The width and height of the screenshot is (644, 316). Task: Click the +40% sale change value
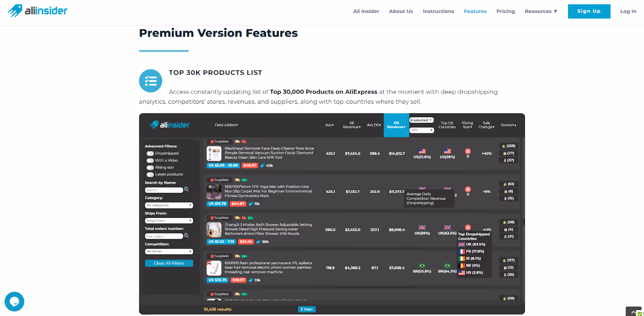pyautogui.click(x=487, y=154)
